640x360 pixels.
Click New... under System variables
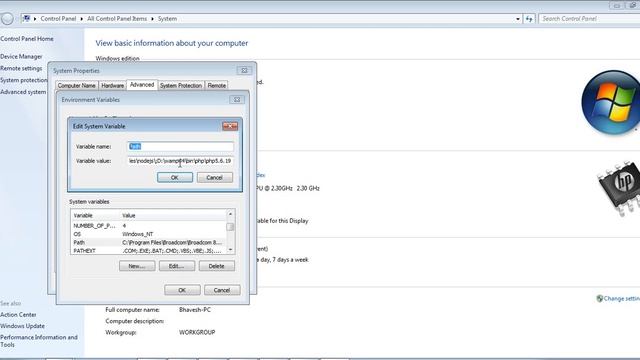pyautogui.click(x=137, y=266)
